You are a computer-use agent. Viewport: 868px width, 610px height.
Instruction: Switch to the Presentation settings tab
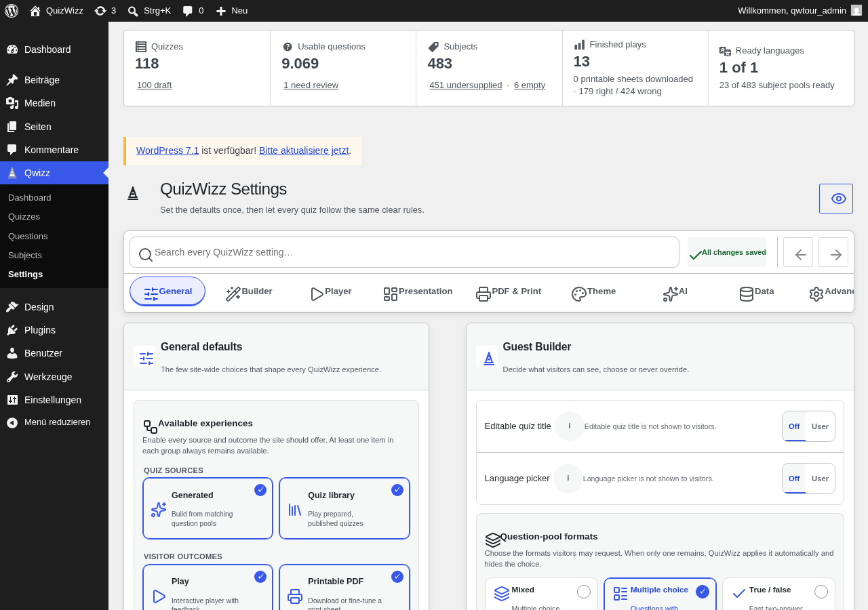click(418, 291)
